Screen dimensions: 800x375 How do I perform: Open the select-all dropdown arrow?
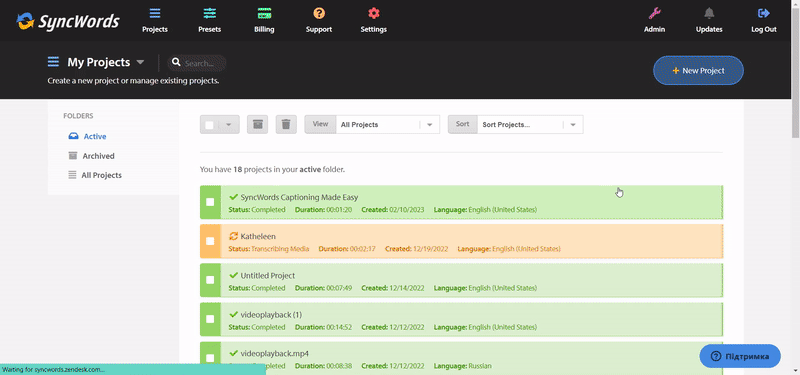click(229, 124)
